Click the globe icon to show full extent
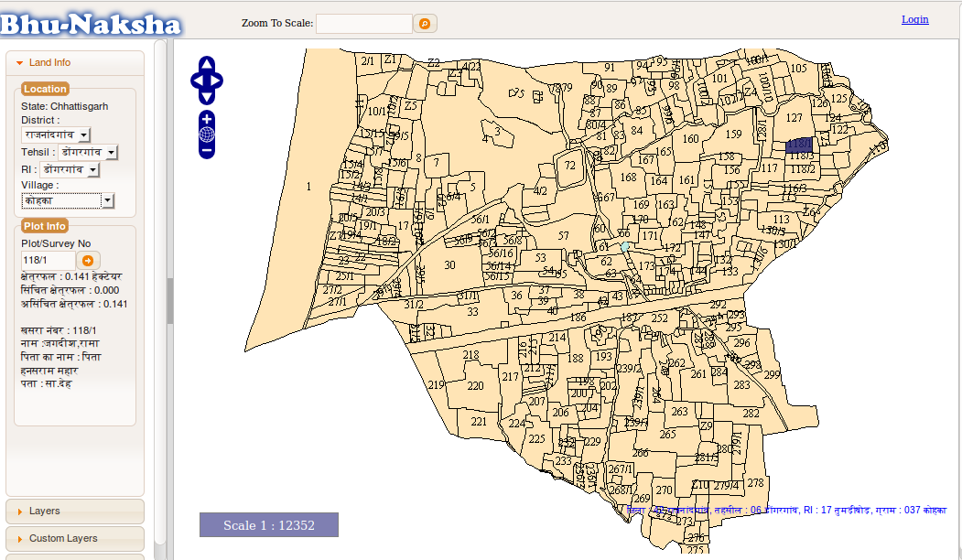Screen dimensions: 962x560 point(207,135)
